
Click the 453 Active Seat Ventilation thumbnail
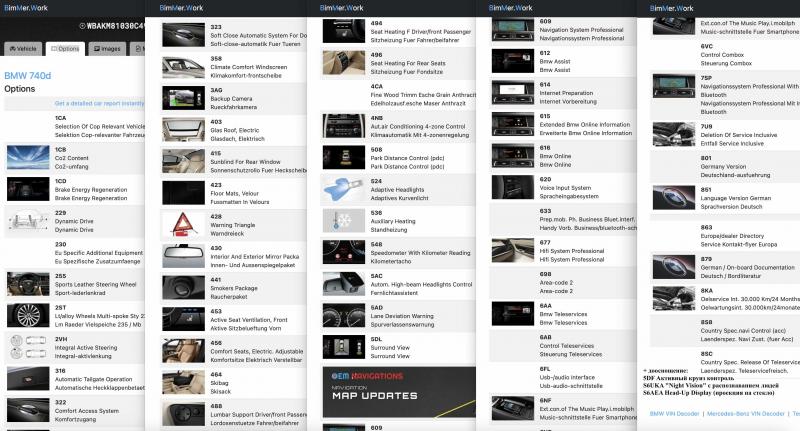[184, 320]
